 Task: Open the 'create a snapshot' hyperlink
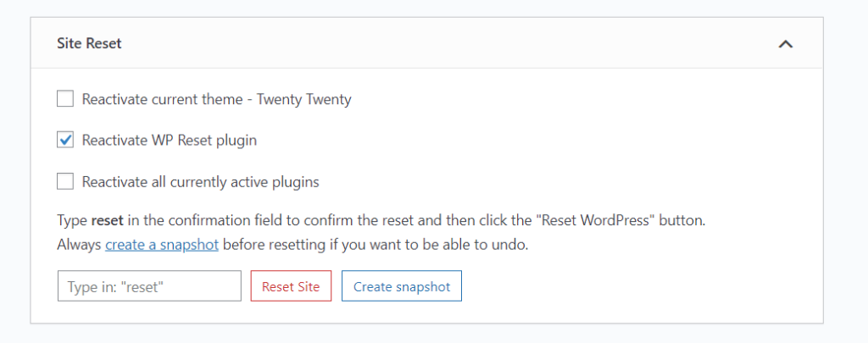point(162,245)
